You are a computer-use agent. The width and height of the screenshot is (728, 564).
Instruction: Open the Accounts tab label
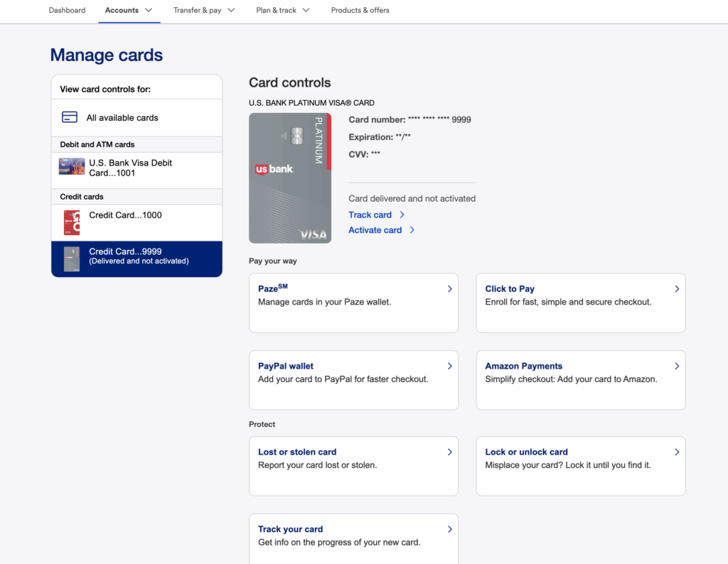coord(122,10)
